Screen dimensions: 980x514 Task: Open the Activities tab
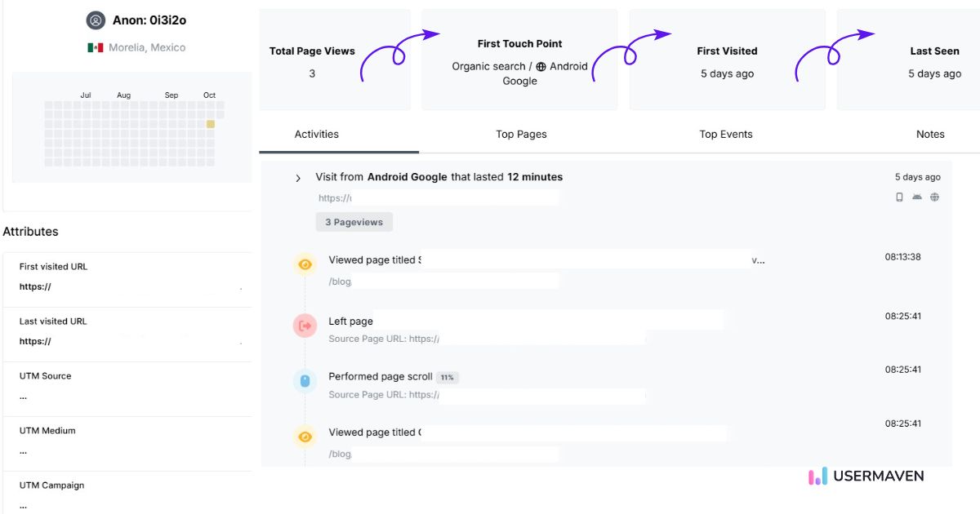coord(317,135)
